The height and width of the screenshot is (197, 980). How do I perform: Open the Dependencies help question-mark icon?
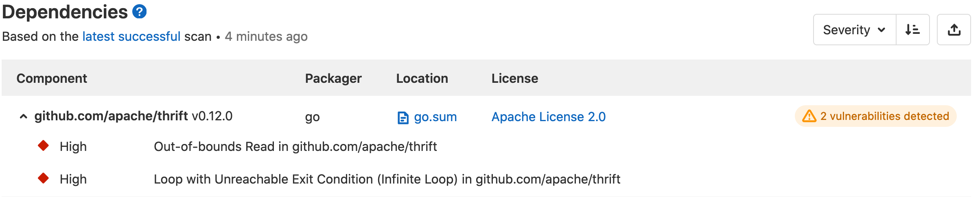[140, 11]
